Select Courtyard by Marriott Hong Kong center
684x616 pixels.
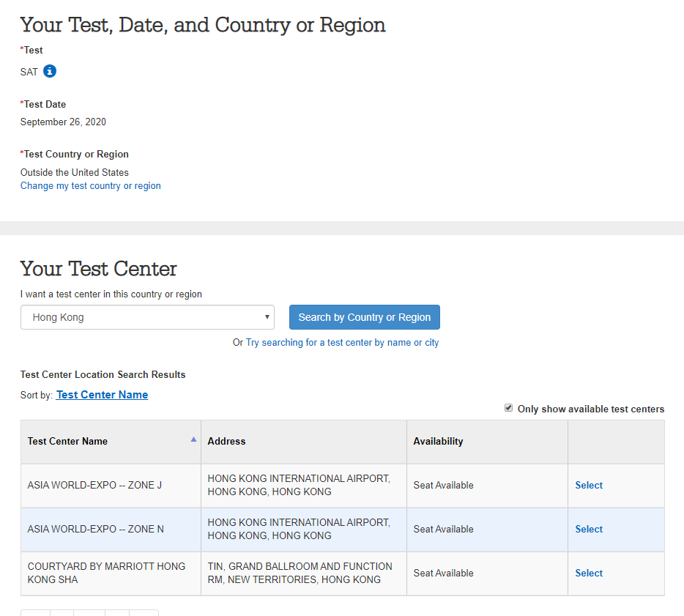589,574
